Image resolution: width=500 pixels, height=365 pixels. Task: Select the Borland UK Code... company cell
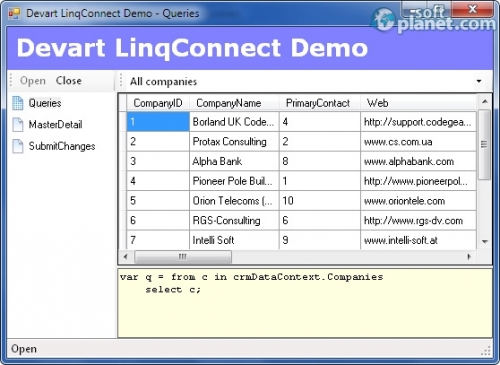(234, 122)
